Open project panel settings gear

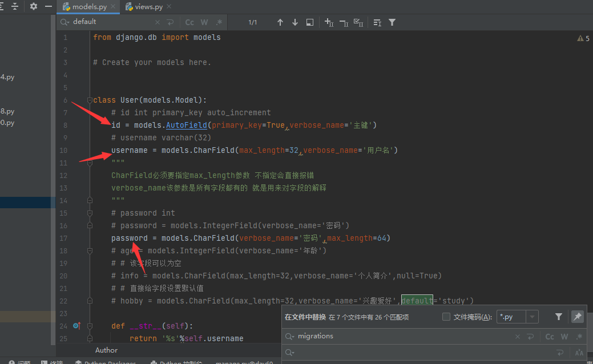[34, 6]
